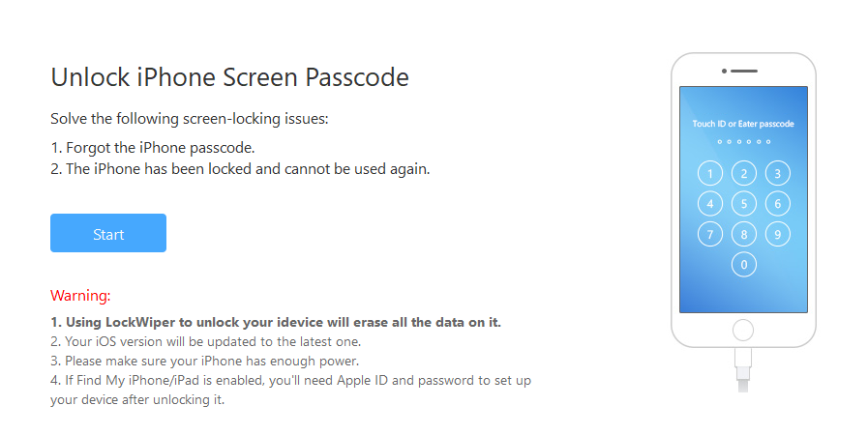Select the 5 key on the keypad
Screen dimensions: 868x435
743,204
